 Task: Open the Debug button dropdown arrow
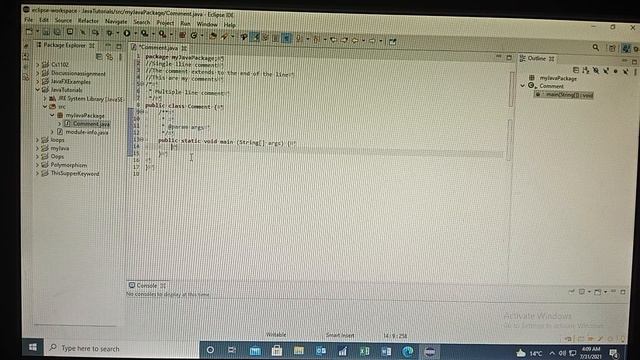(118, 33)
